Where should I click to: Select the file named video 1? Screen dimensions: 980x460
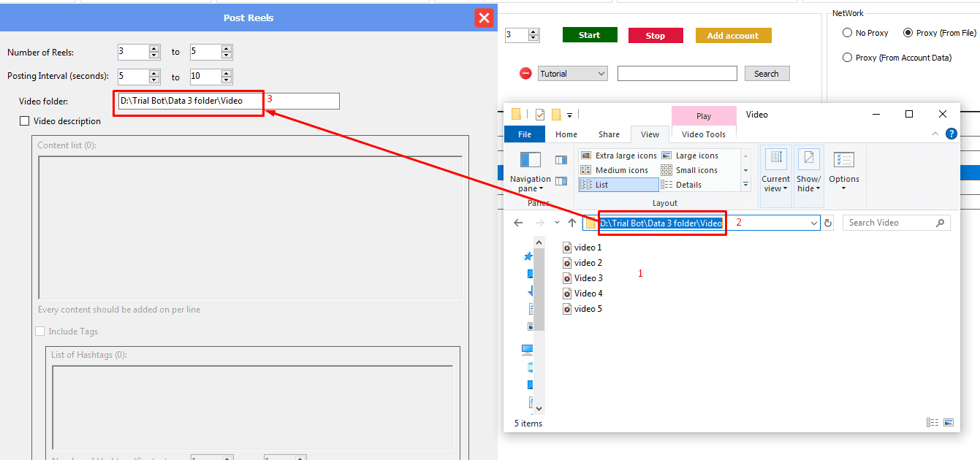click(582, 248)
